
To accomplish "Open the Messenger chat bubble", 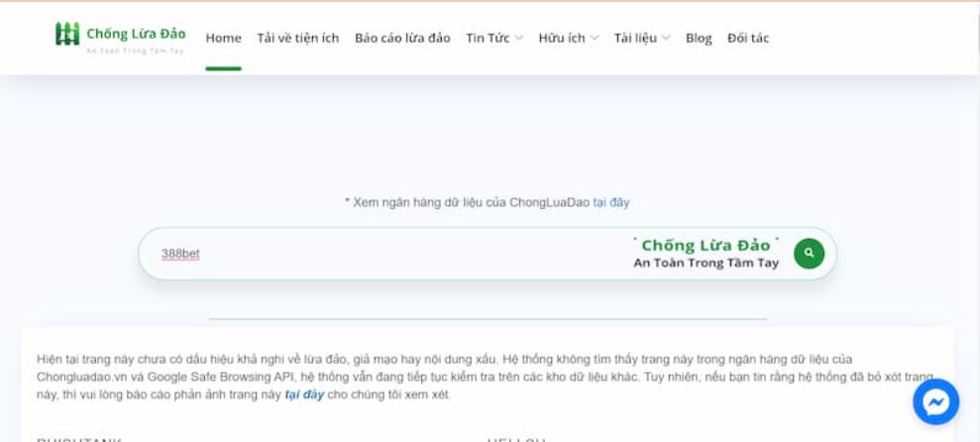I will [x=935, y=402].
